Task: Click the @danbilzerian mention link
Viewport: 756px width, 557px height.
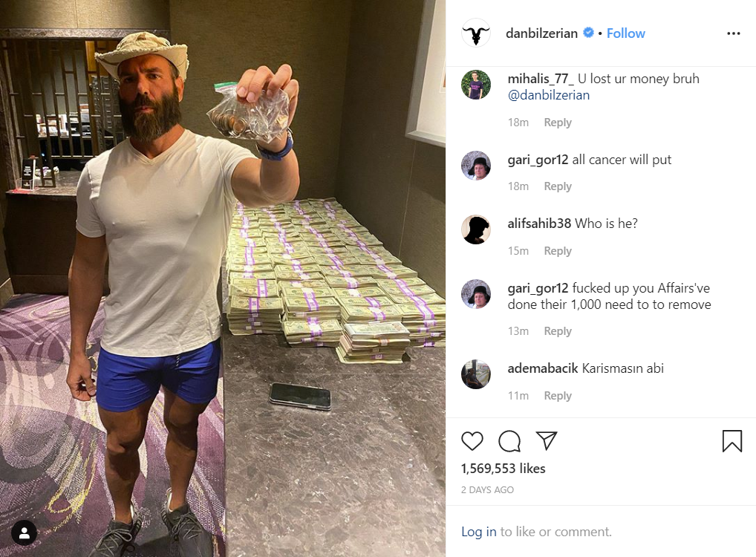Action: coord(549,95)
